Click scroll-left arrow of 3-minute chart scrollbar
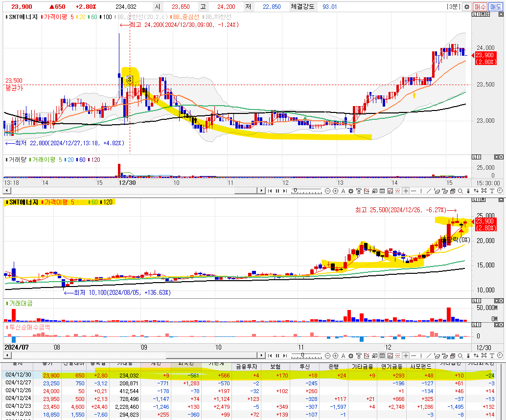This screenshot has height=420, width=506. [7, 191]
